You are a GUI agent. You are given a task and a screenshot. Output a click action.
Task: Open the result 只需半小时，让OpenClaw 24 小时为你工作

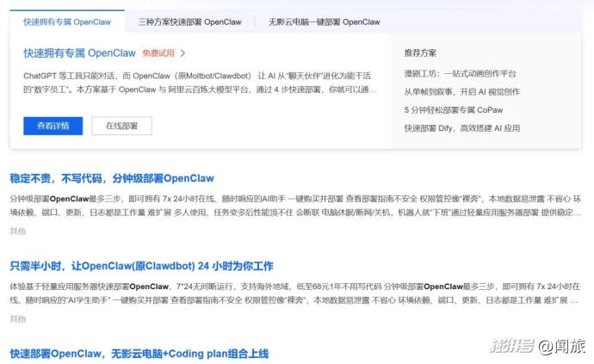coord(141,266)
